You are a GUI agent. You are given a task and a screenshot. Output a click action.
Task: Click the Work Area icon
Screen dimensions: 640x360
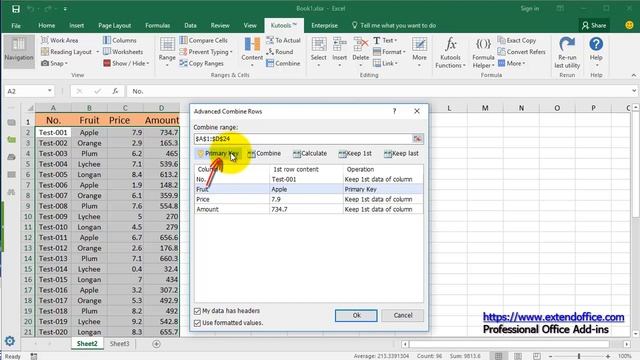coord(45,40)
